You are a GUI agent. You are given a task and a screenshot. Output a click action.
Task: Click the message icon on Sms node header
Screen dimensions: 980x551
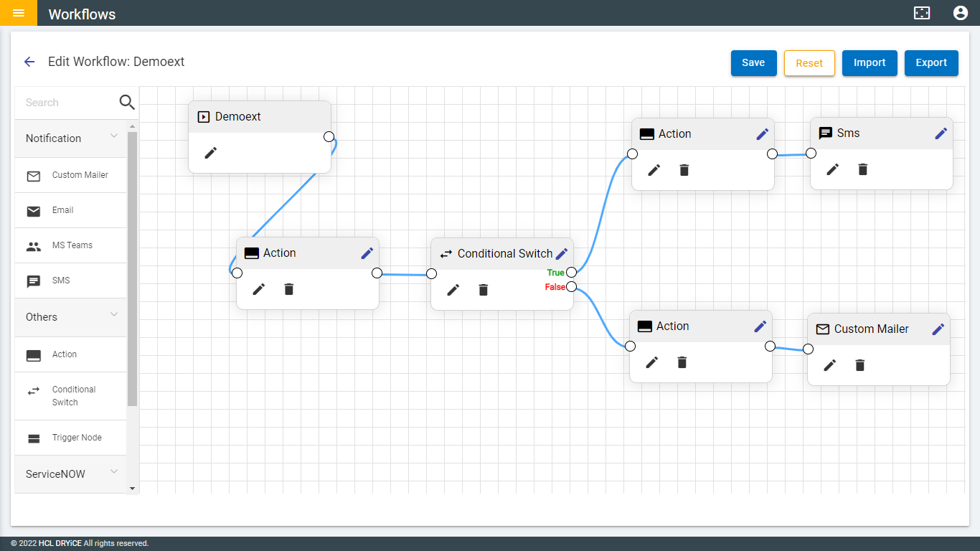pyautogui.click(x=826, y=133)
